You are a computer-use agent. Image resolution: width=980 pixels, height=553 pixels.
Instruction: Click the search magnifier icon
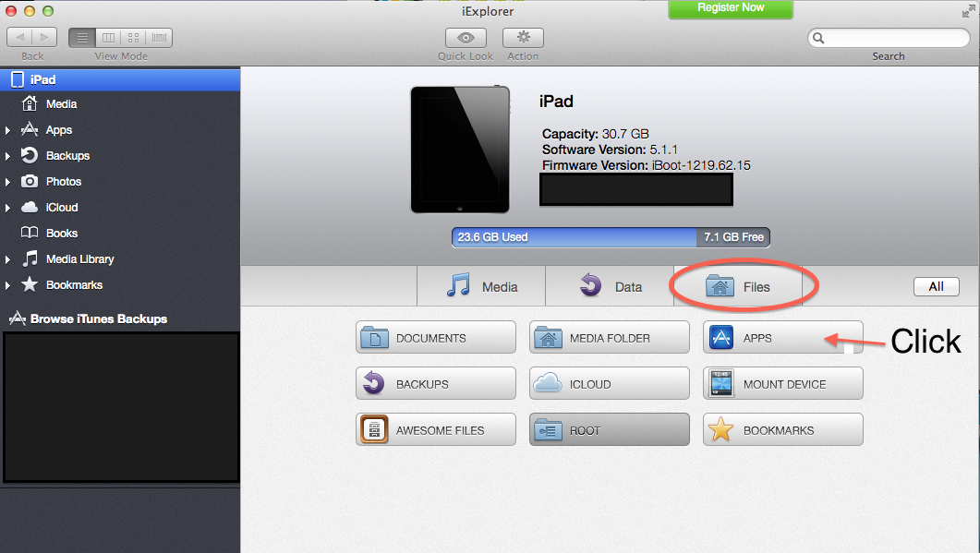[818, 38]
